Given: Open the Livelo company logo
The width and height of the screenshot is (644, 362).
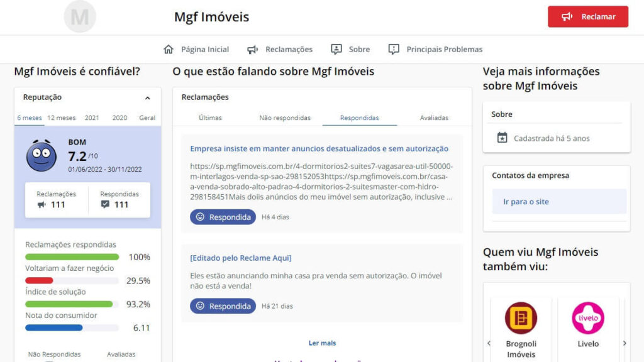Looking at the screenshot, I should click(588, 317).
